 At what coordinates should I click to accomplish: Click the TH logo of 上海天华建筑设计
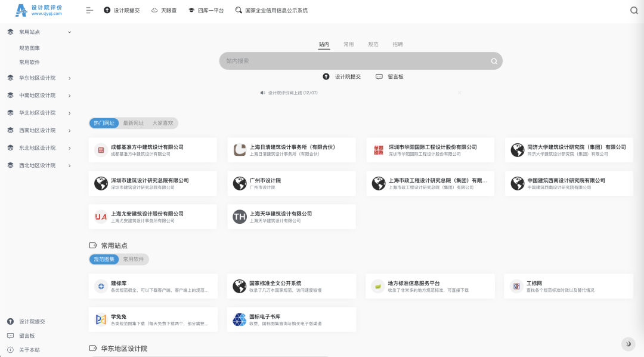click(240, 217)
